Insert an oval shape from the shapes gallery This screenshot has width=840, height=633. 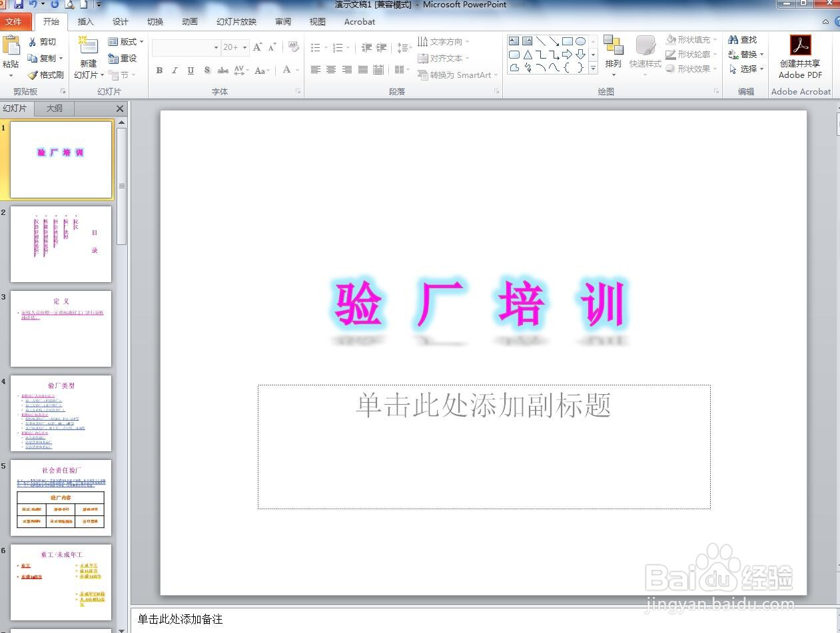(581, 41)
